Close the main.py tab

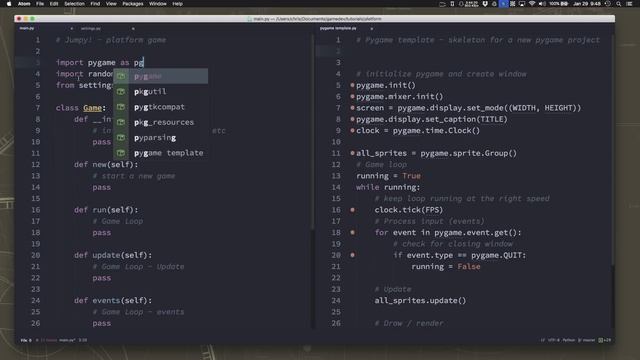click(71, 29)
